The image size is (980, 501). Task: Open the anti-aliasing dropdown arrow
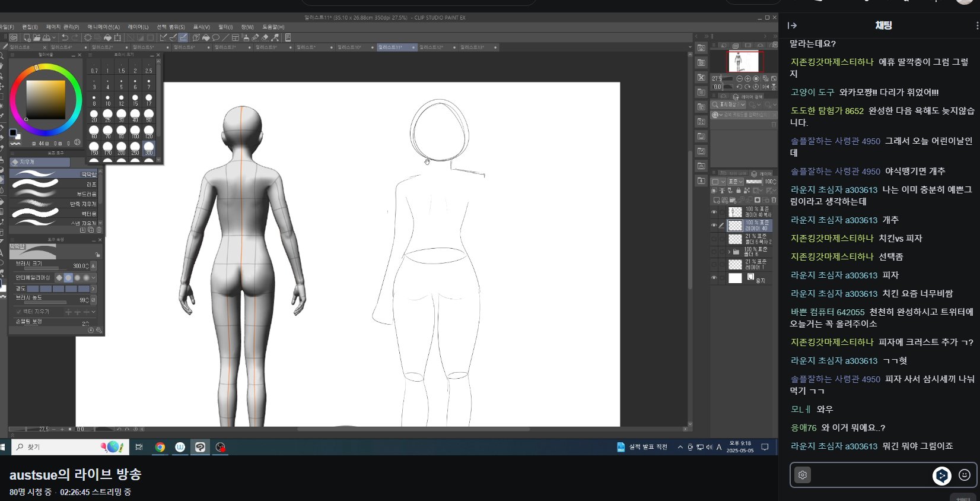coord(93,278)
